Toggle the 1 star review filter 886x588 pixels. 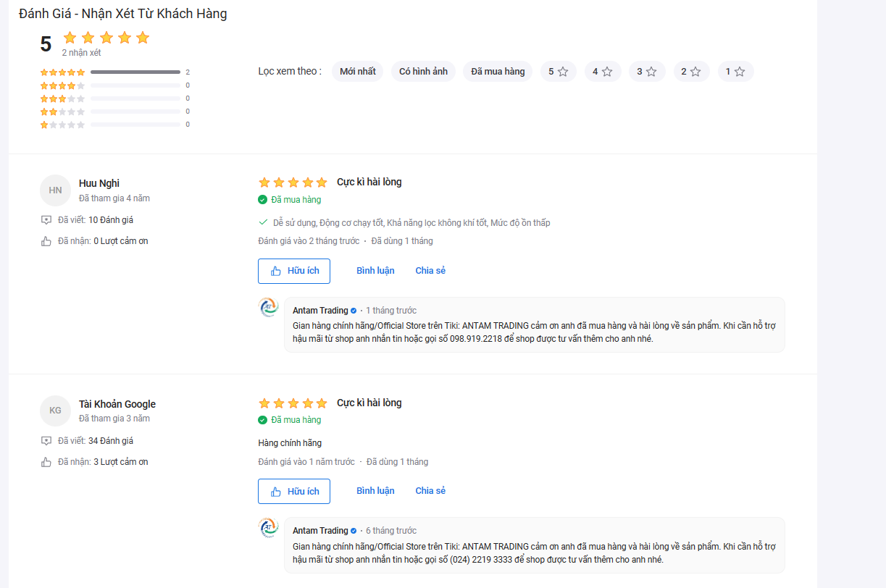(735, 72)
